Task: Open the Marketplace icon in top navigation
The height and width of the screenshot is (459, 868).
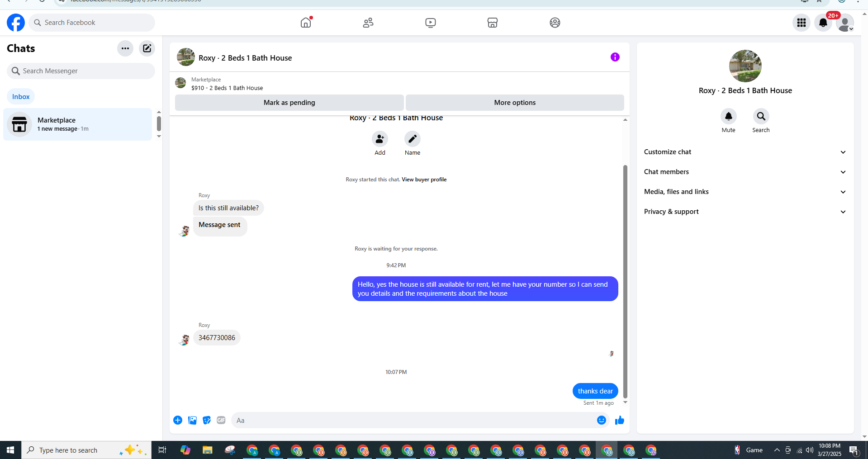Action: 493,23
